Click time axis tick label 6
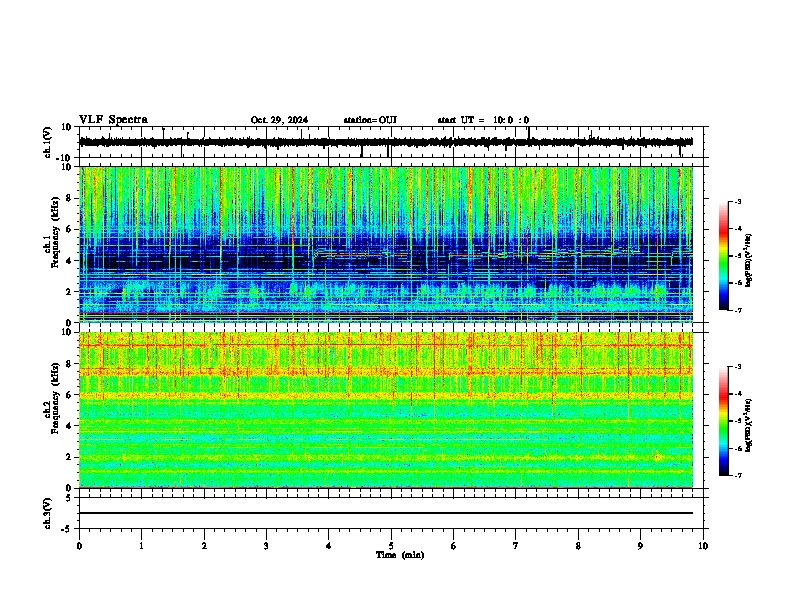The image size is (792, 612). pyautogui.click(x=454, y=546)
